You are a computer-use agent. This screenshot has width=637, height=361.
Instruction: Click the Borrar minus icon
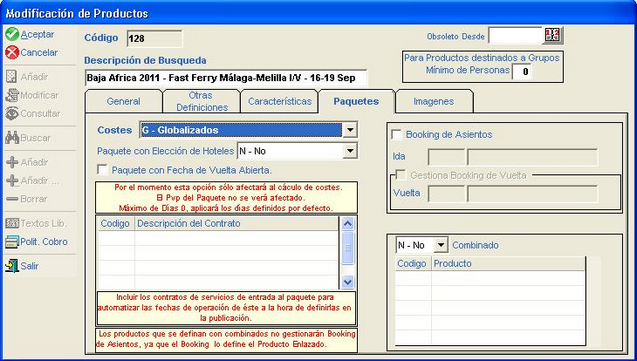coord(12,199)
